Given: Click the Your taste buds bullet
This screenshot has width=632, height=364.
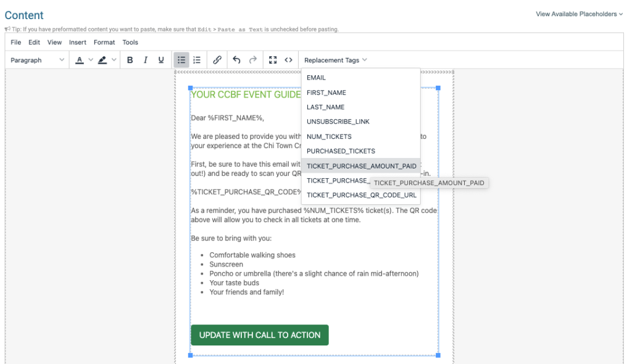Looking at the screenshot, I should point(234,283).
